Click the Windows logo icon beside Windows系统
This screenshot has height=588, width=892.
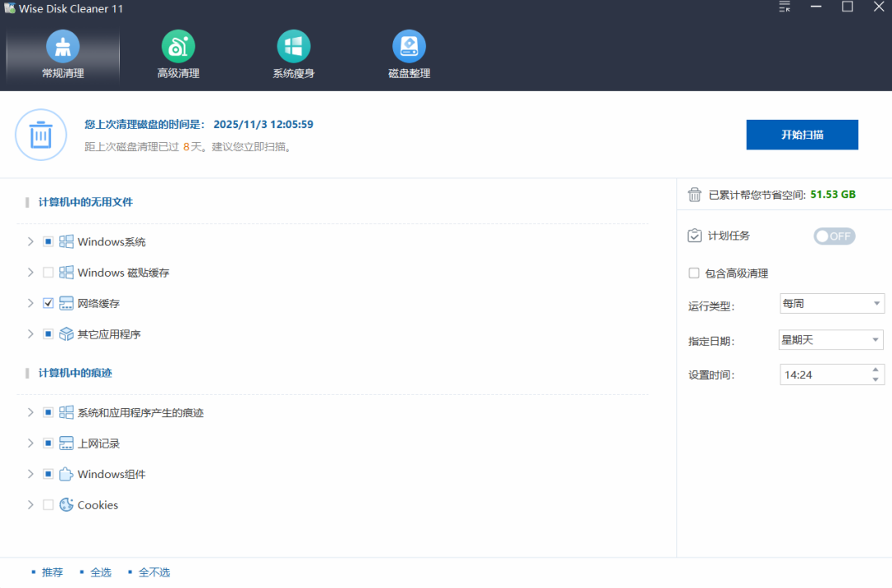click(66, 241)
